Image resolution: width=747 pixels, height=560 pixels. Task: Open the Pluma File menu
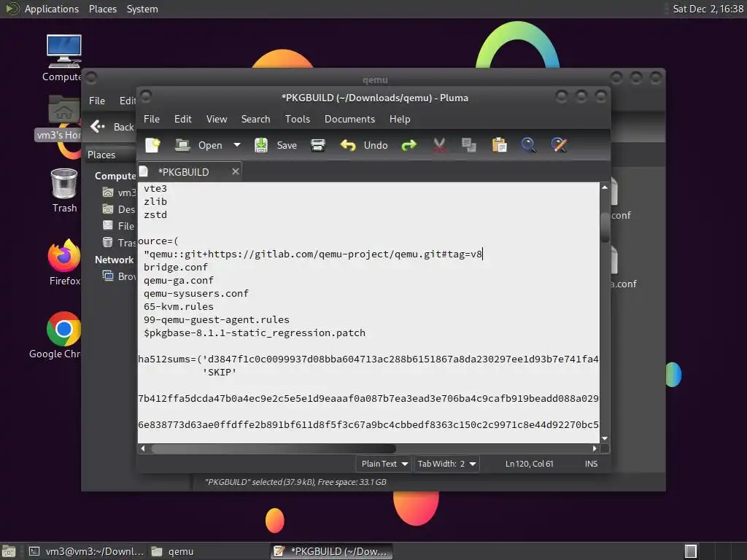152,119
